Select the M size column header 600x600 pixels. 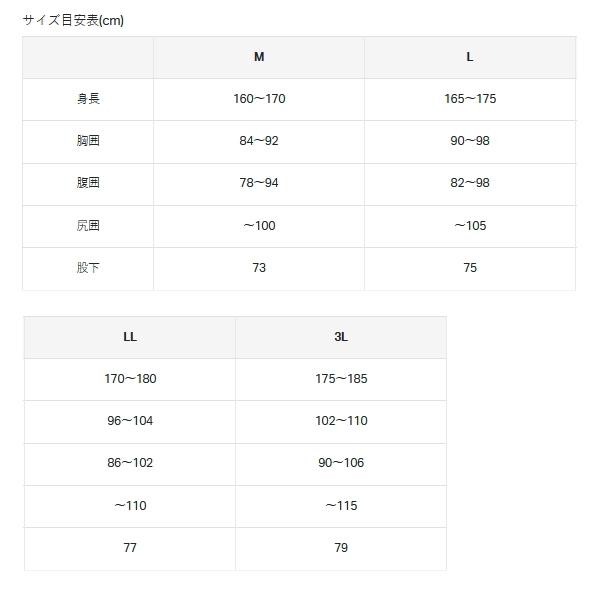259,57
